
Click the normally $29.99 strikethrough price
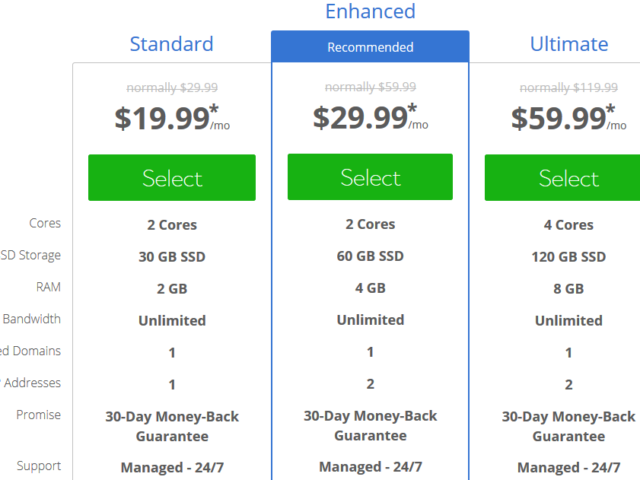coord(172,87)
